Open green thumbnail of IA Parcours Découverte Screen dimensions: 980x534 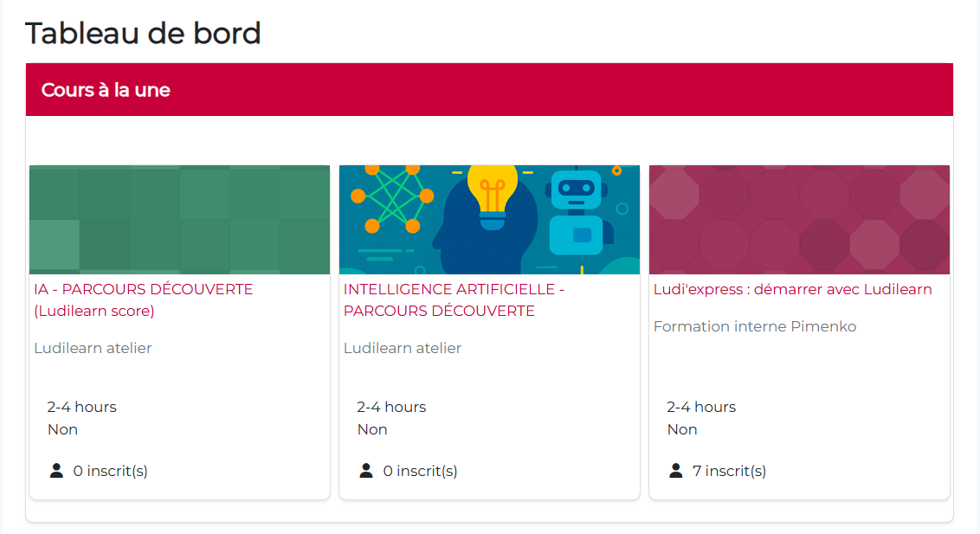pyautogui.click(x=179, y=220)
